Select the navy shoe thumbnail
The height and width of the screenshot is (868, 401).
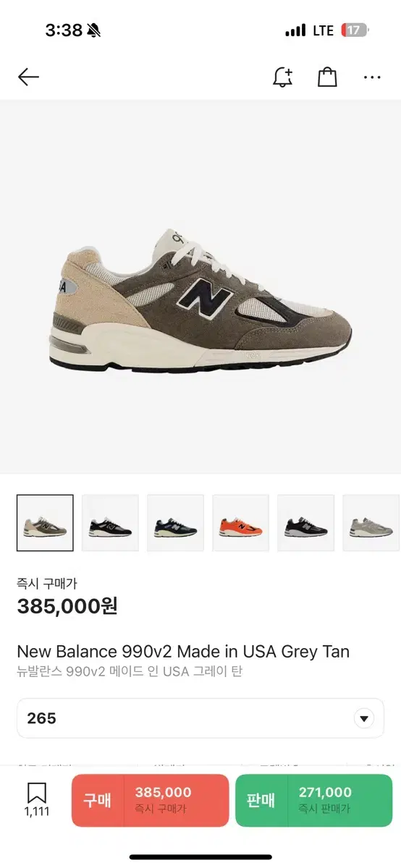pyautogui.click(x=175, y=523)
